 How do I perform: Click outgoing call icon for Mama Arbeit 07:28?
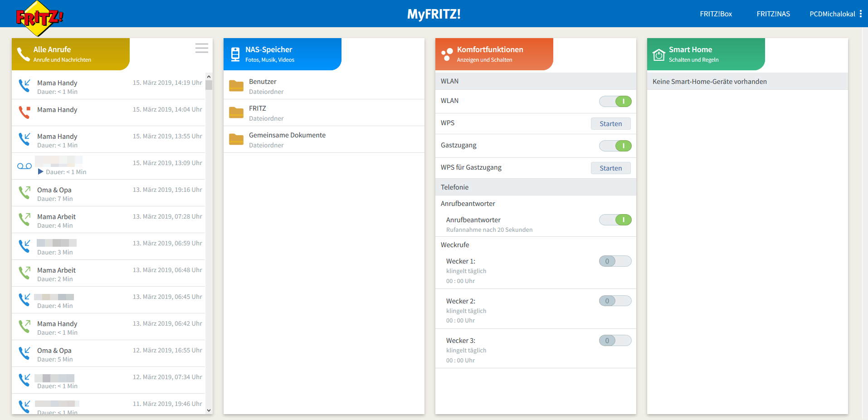coord(24,219)
